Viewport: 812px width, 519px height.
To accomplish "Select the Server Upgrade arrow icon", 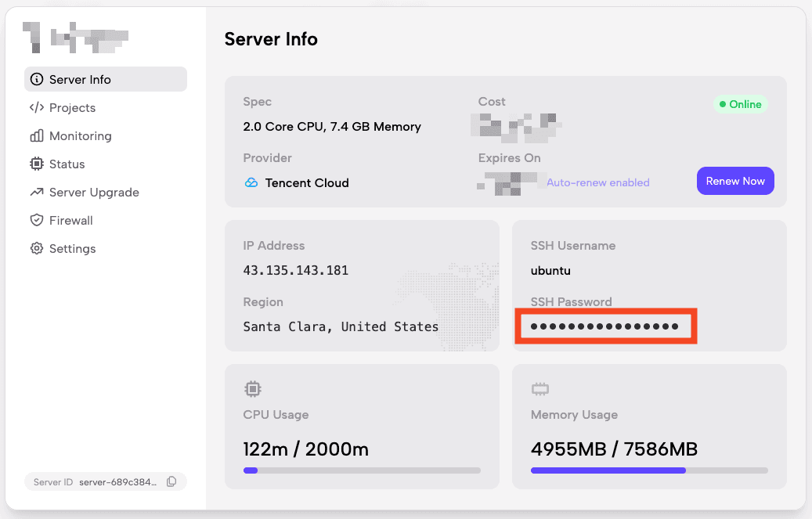I will (x=37, y=192).
